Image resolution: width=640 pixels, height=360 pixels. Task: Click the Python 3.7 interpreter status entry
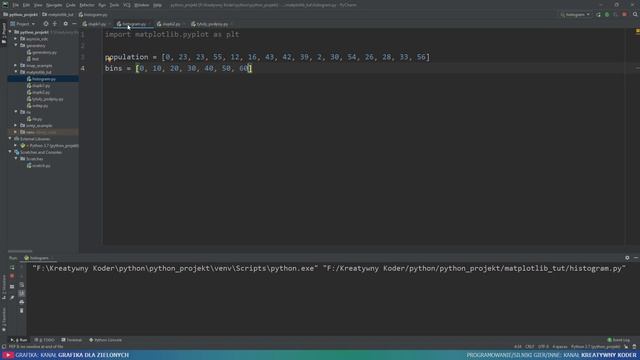(x=595, y=347)
